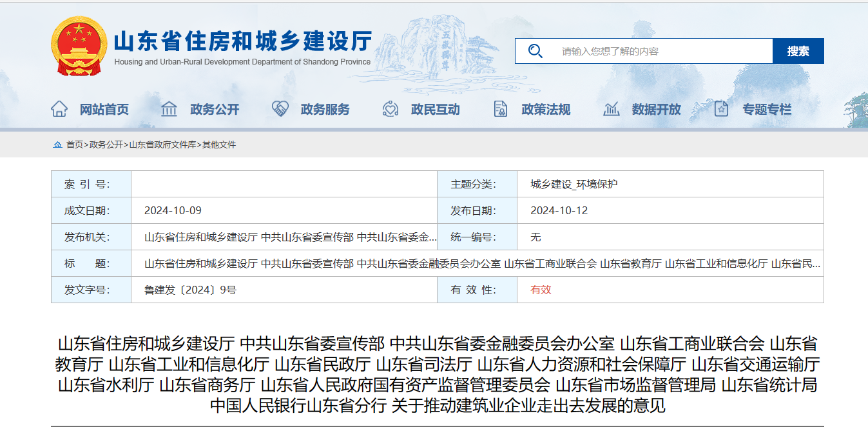Click the 专题专栏 flag icon

pos(720,108)
